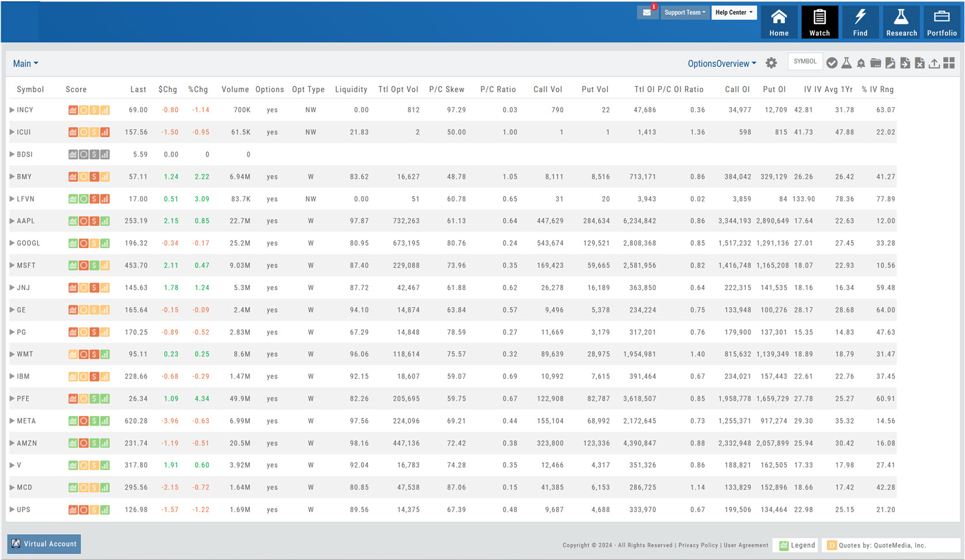This screenshot has width=965, height=560.
Task: Click WMT Put OI value 1,139,349
Action: pos(773,355)
